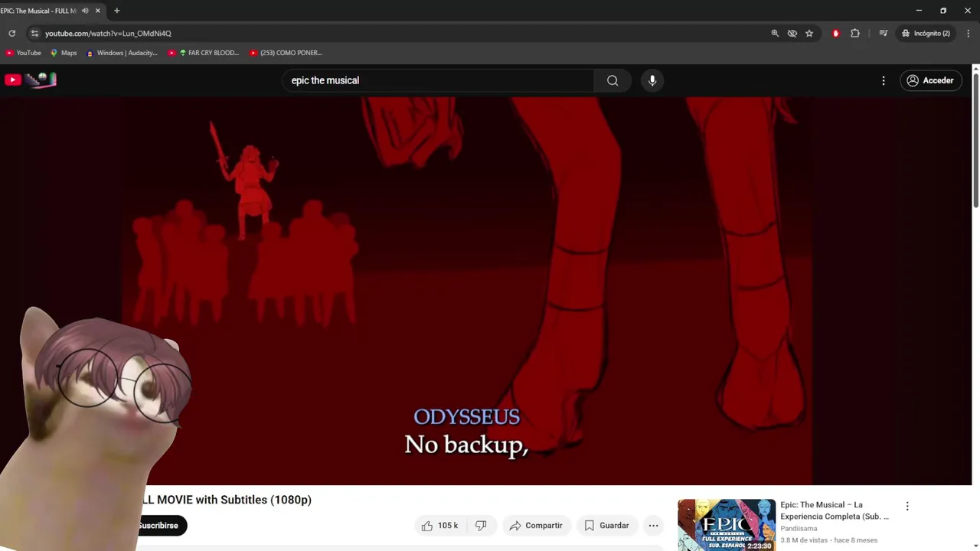980x551 pixels.
Task: Click the zoom magnifier icon in address bar
Action: (775, 34)
